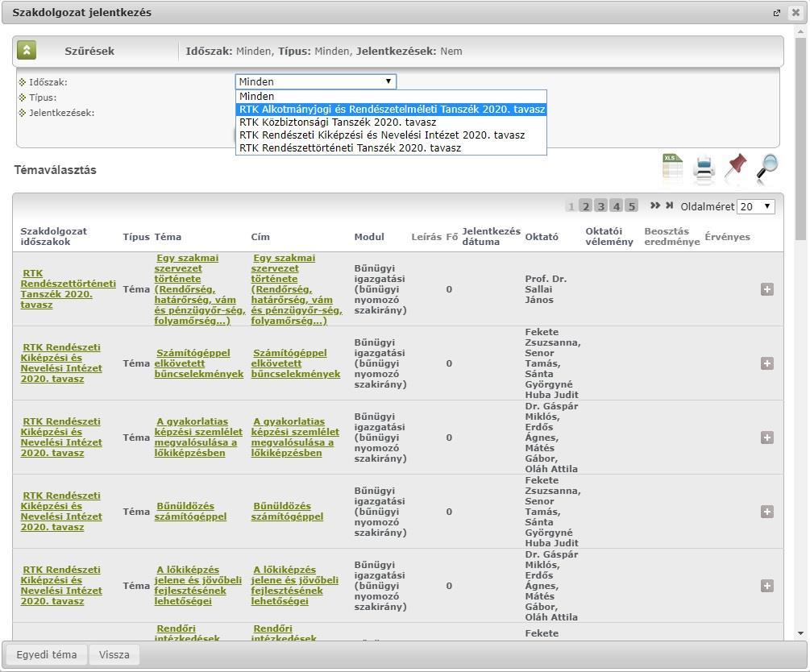Expand options for first Számítógéppel elkövetett bűncselekmények row
The width and height of the screenshot is (810, 672).
[x=767, y=363]
